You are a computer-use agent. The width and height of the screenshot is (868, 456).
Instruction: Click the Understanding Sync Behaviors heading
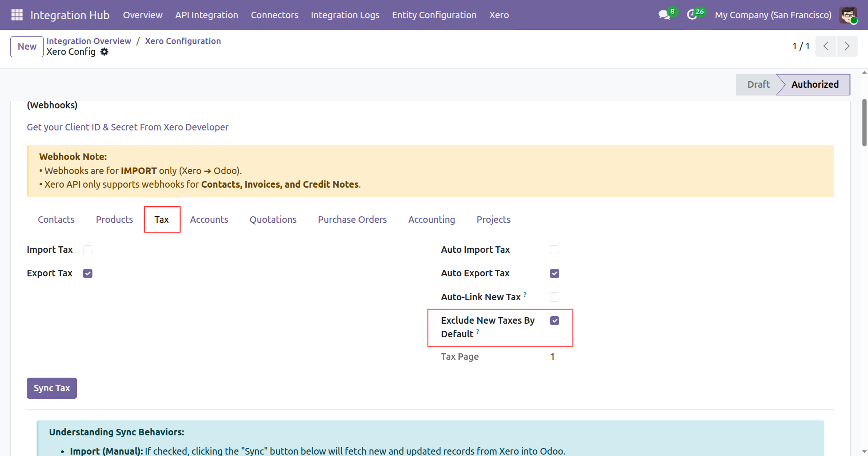117,432
